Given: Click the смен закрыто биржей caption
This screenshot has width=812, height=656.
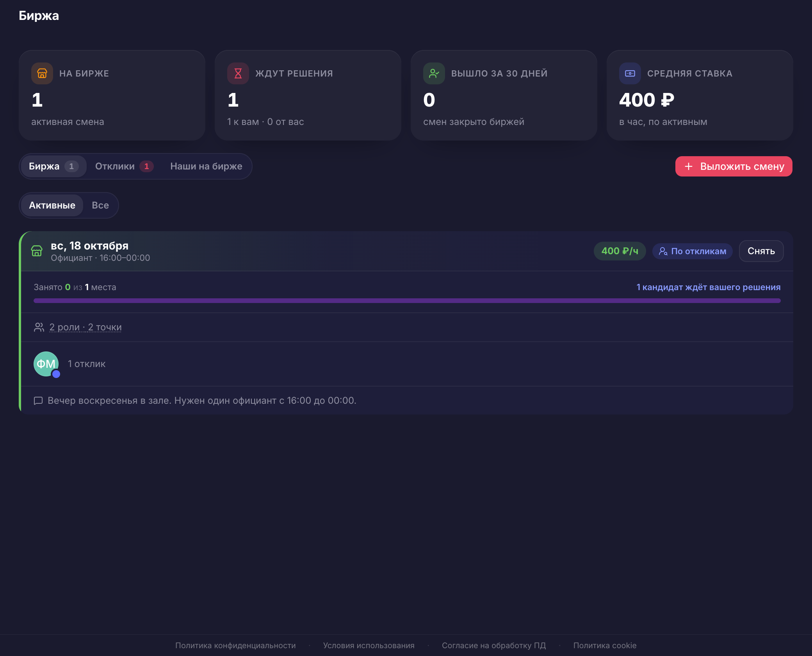Looking at the screenshot, I should [474, 122].
